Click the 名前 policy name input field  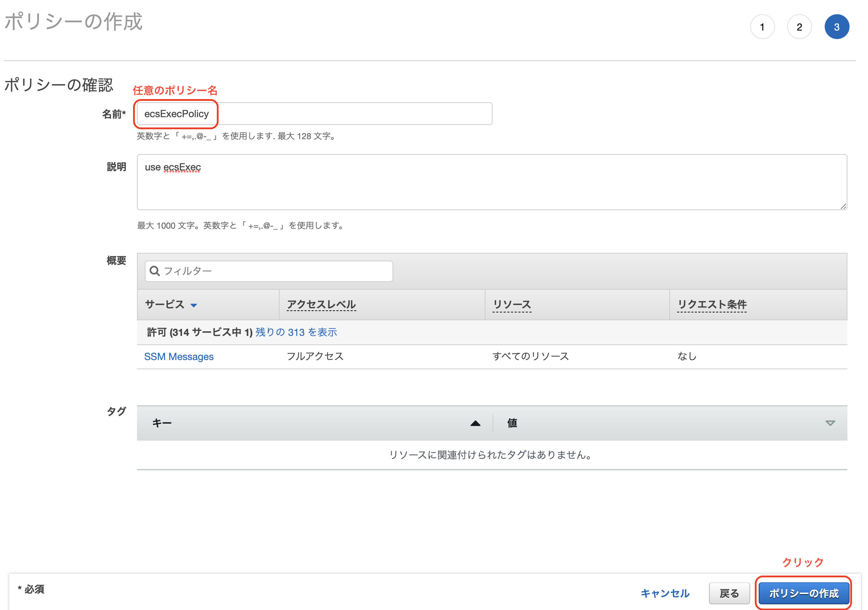tap(314, 114)
